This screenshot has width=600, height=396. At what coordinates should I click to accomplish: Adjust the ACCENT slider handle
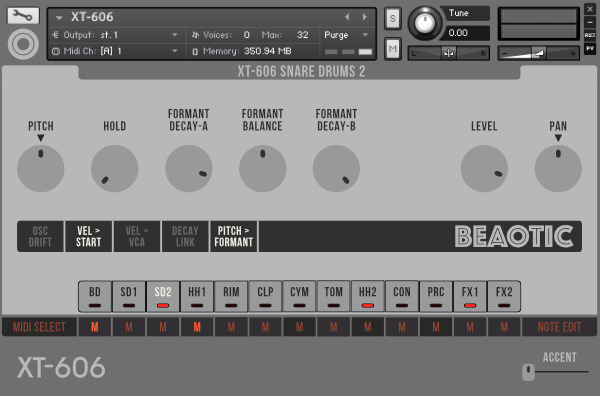click(528, 372)
